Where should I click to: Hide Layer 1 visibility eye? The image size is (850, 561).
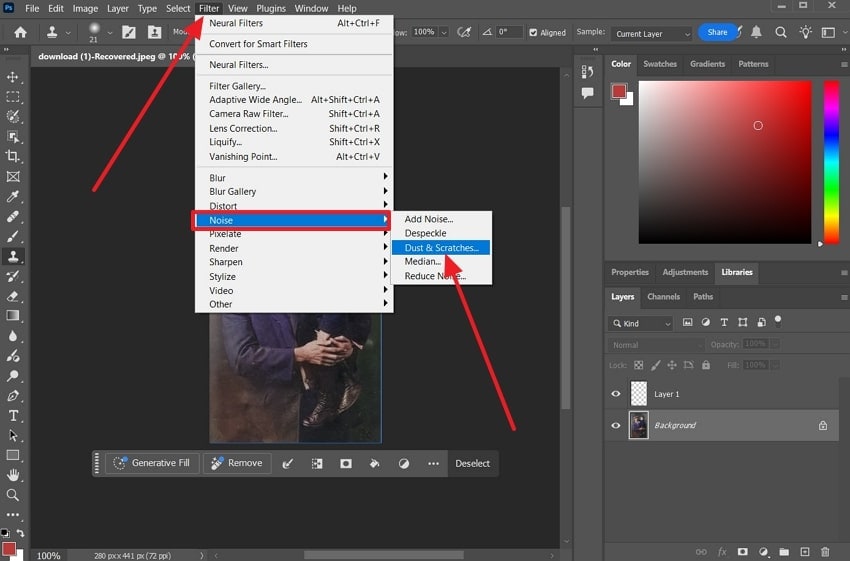pyautogui.click(x=616, y=394)
